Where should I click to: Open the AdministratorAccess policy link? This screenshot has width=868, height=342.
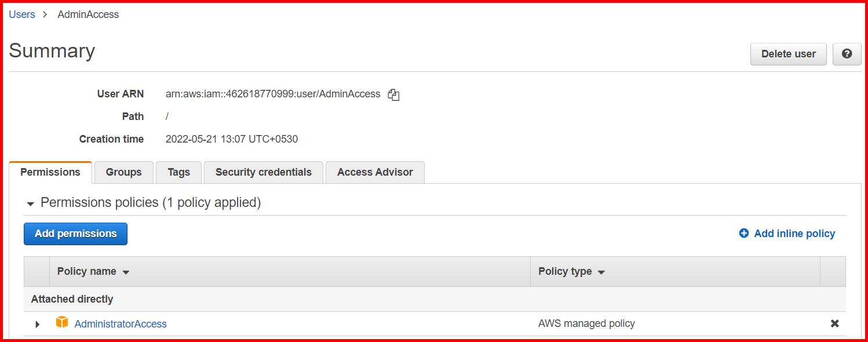(120, 323)
